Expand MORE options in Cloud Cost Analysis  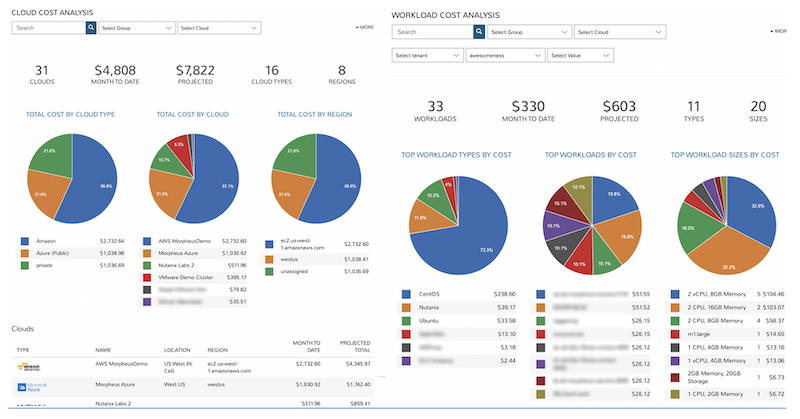364,27
